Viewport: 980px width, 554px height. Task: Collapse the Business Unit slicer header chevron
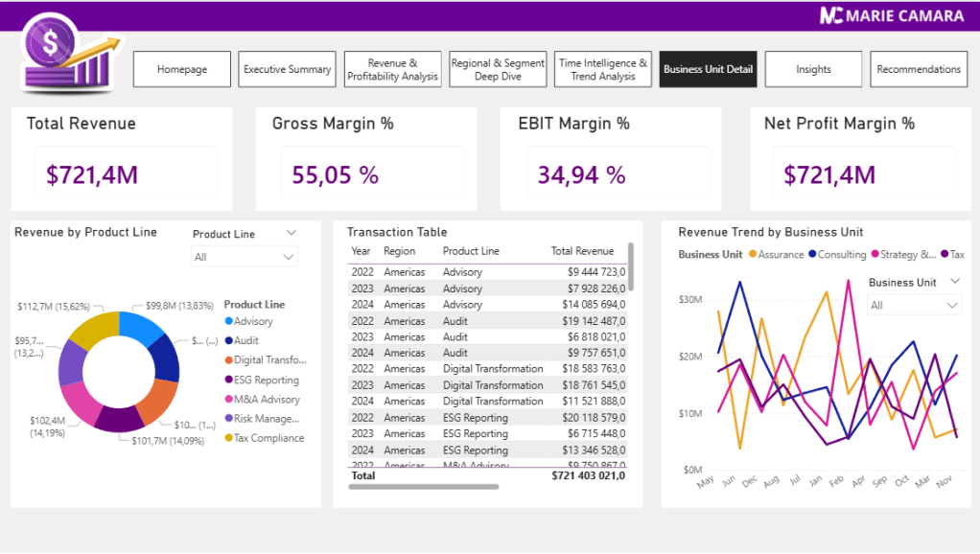[x=954, y=282]
